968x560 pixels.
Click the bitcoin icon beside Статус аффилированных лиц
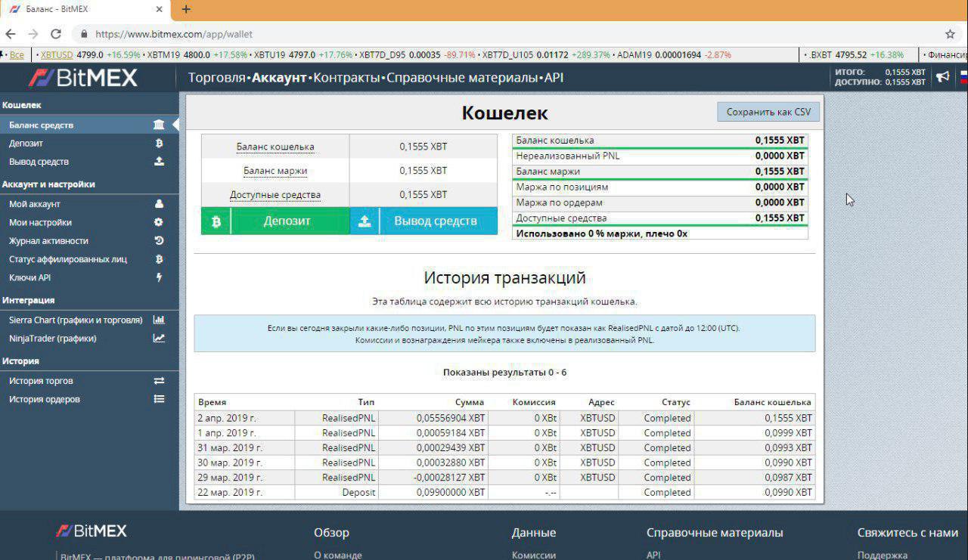click(x=159, y=258)
